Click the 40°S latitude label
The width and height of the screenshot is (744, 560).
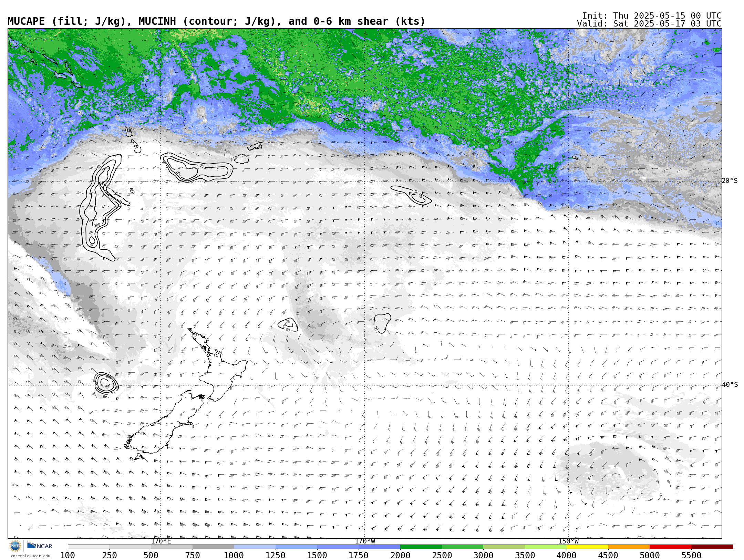(x=730, y=385)
